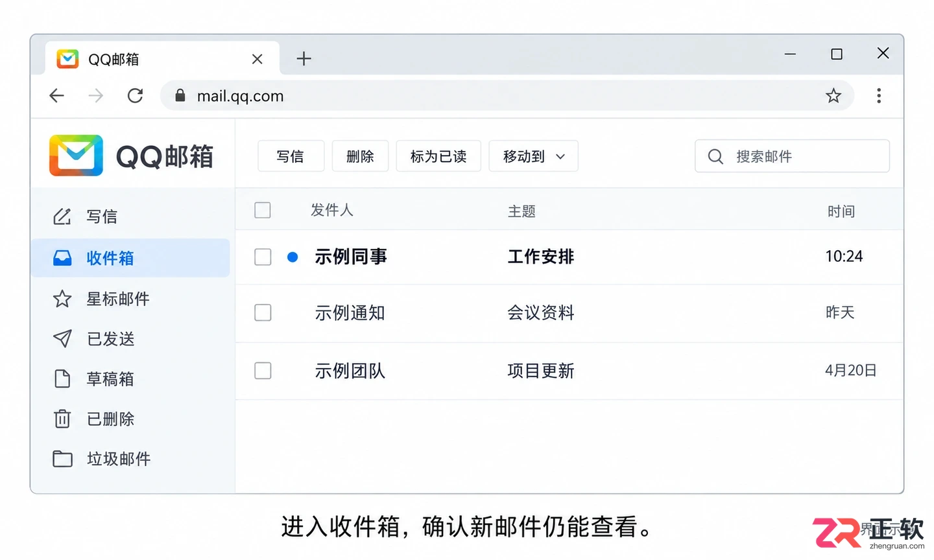Click the magnifier icon in search box
The height and width of the screenshot is (560, 934).
715,156
